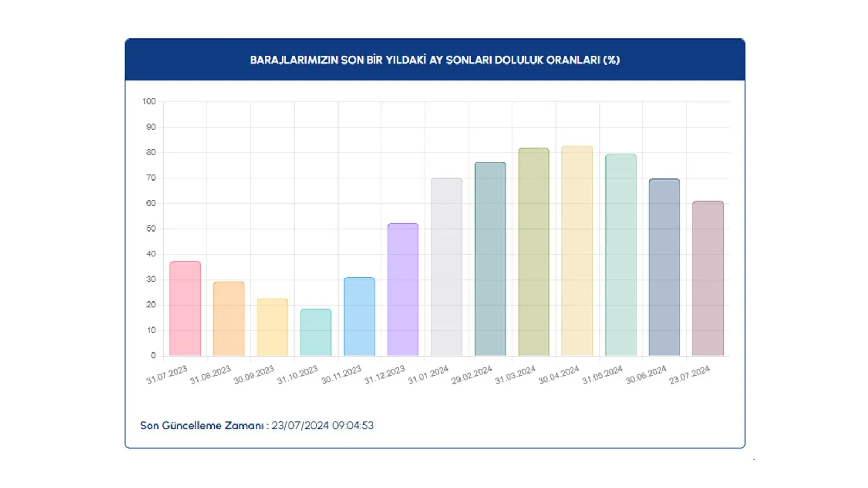The width and height of the screenshot is (868, 488).
Task: Click the chart title in the blue header
Action: pyautogui.click(x=435, y=60)
